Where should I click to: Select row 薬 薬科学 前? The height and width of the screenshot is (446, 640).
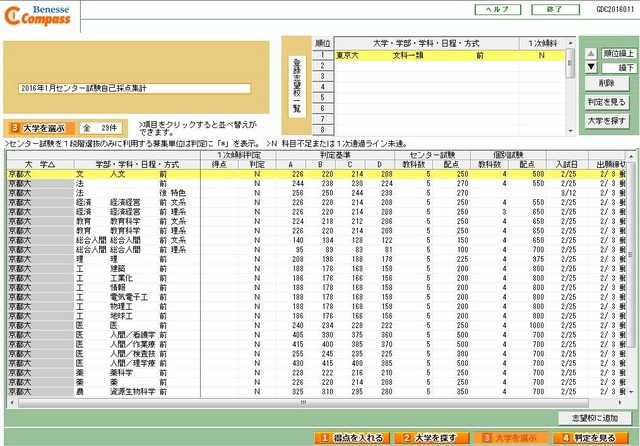[316, 373]
